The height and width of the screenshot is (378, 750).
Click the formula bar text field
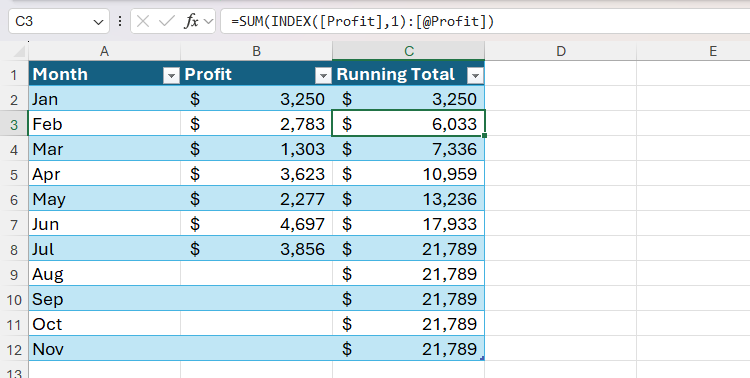pos(485,21)
